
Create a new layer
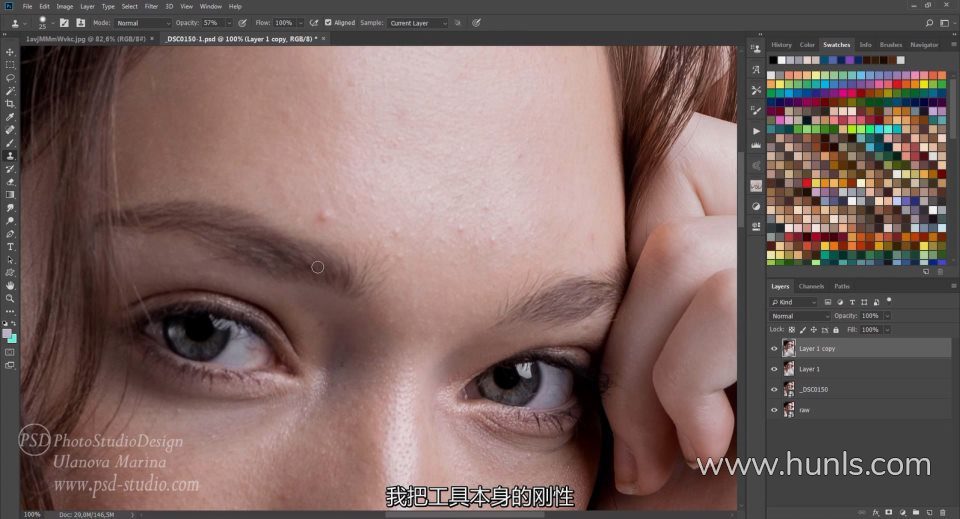pyautogui.click(x=929, y=512)
